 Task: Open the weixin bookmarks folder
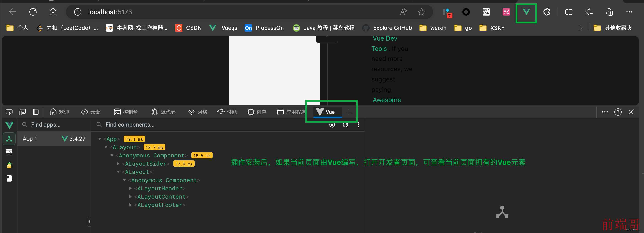point(433,28)
